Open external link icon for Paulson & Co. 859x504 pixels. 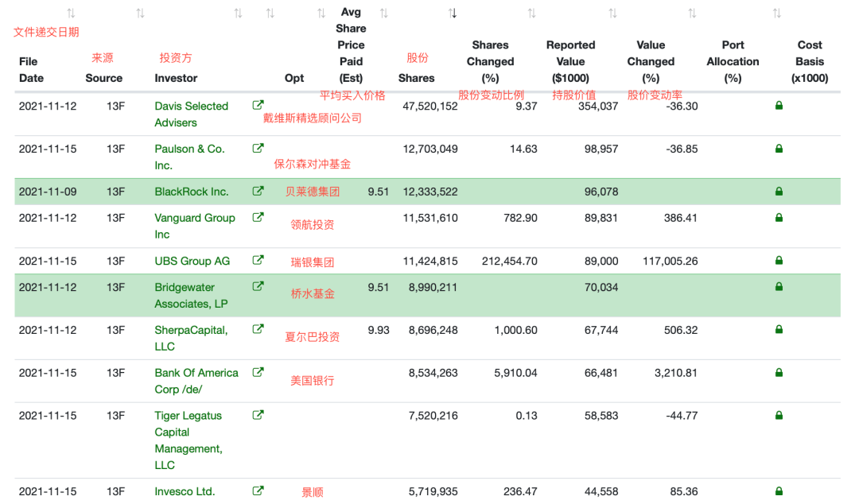pyautogui.click(x=258, y=148)
